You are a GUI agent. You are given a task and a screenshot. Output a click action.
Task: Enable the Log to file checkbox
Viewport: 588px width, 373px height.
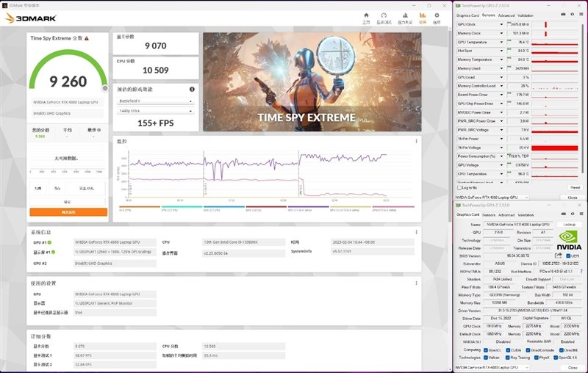459,187
